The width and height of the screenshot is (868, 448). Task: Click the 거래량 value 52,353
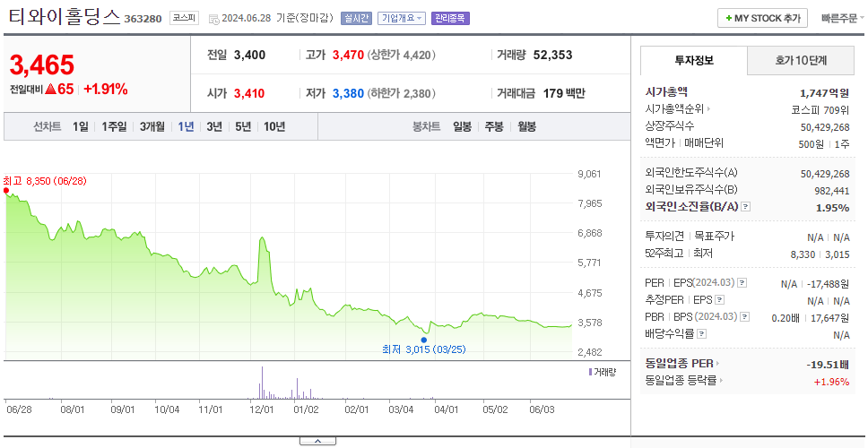553,56
